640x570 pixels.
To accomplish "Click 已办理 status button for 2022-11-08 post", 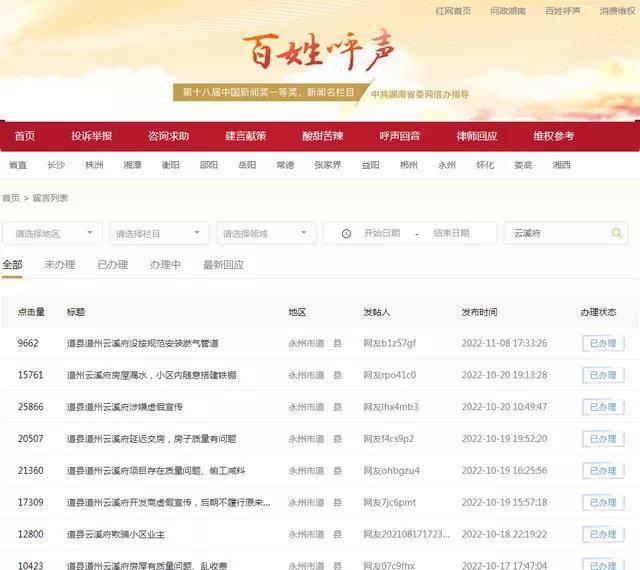I will [x=603, y=343].
